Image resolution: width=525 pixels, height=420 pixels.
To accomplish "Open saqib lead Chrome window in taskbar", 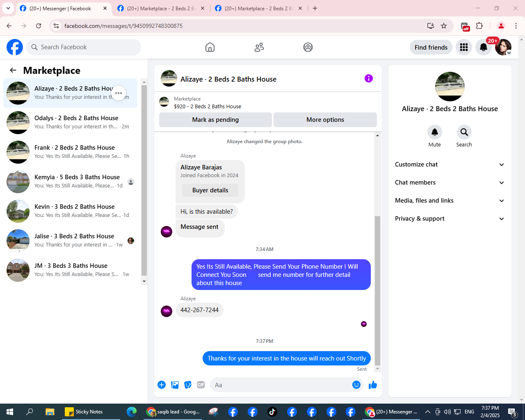I will (173, 412).
